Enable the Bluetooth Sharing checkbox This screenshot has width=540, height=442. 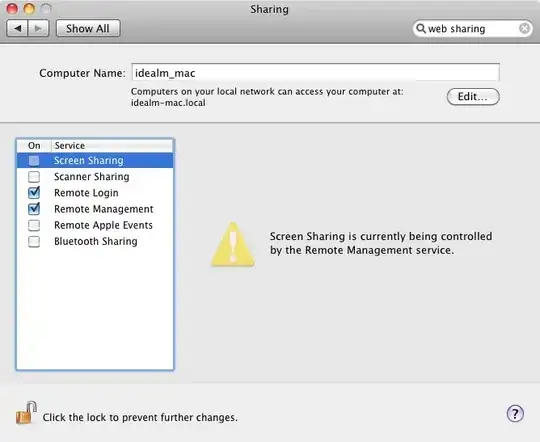[34, 241]
